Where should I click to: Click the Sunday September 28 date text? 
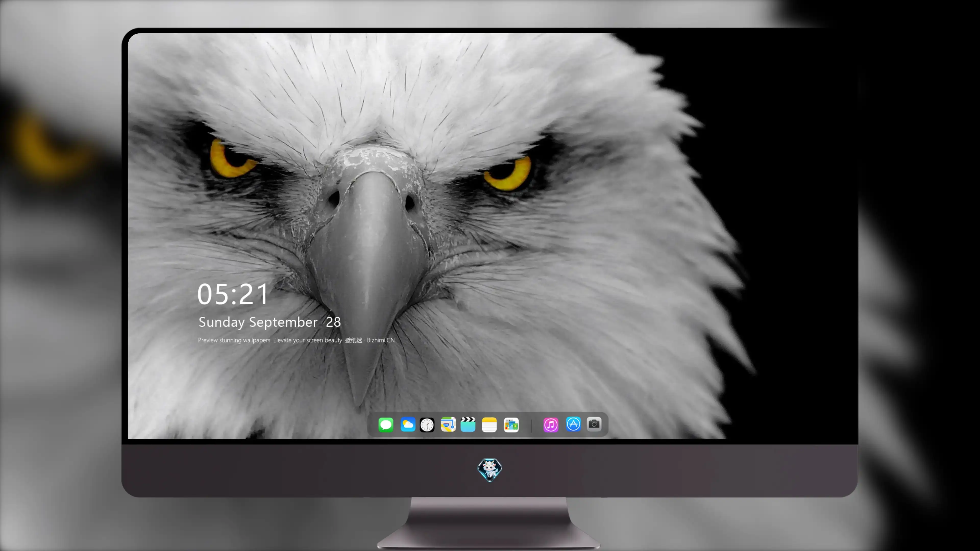[x=269, y=322]
